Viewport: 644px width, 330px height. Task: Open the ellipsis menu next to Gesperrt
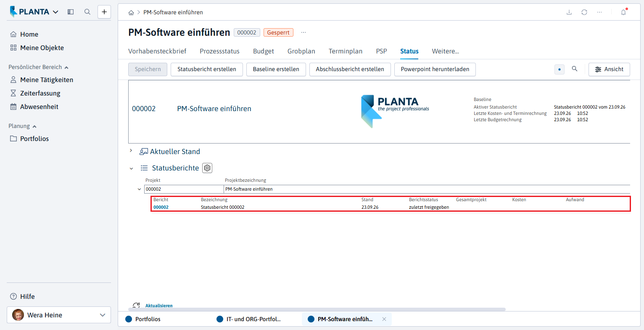point(304,32)
